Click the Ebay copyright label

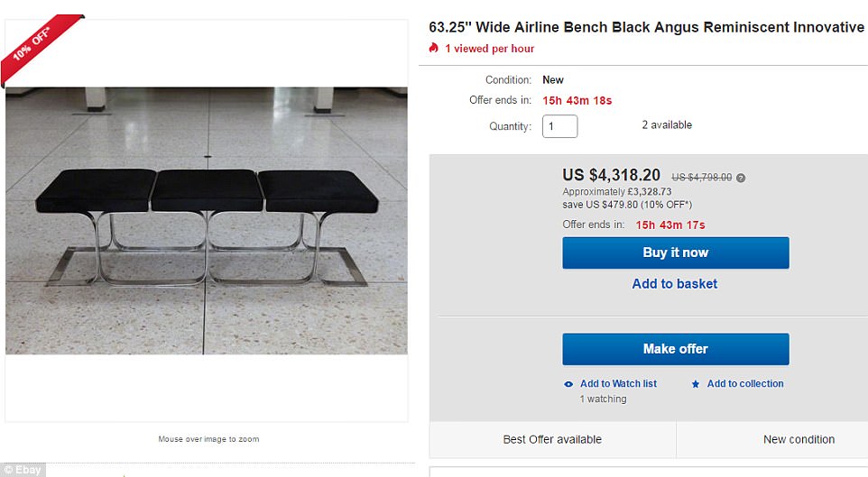[x=23, y=469]
